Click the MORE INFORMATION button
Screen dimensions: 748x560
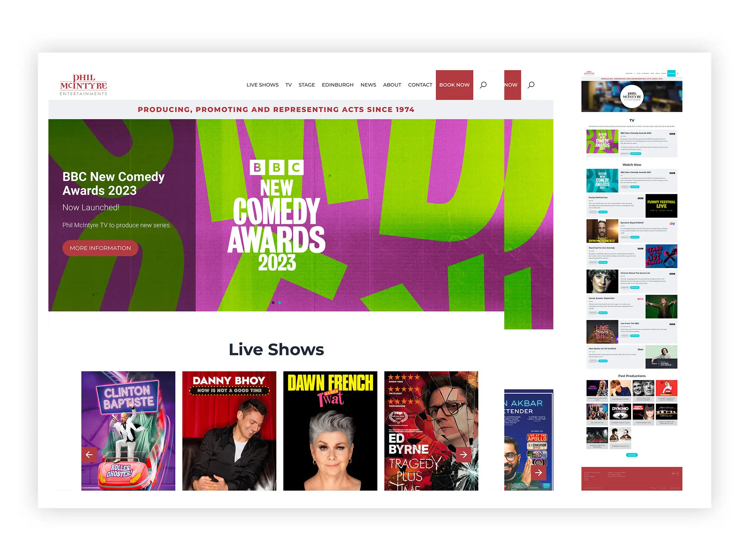pos(100,248)
